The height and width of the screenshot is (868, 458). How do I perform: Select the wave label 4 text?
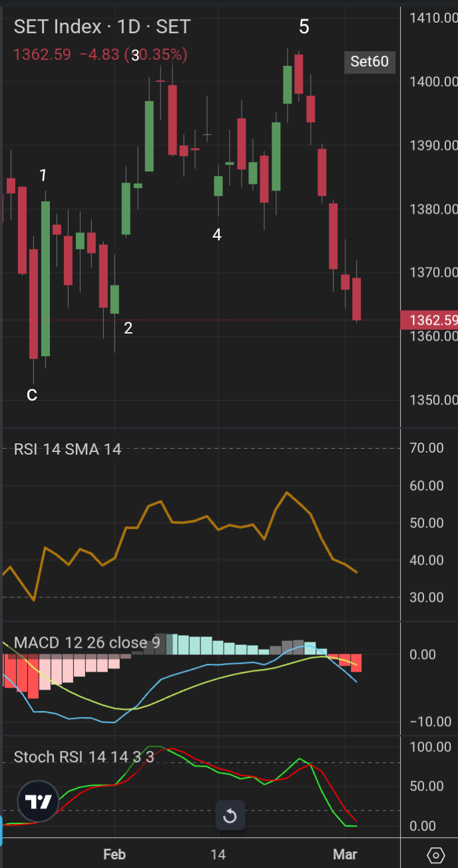(216, 234)
